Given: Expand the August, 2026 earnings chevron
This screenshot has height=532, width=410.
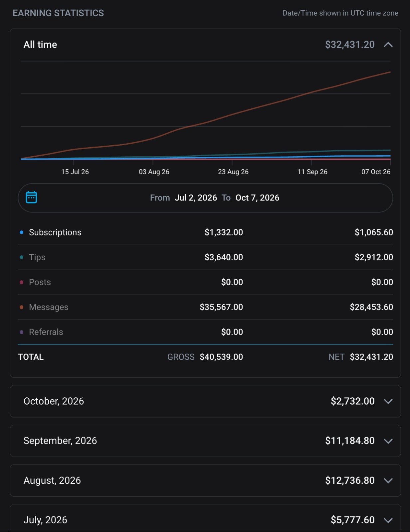Looking at the screenshot, I should click(388, 480).
